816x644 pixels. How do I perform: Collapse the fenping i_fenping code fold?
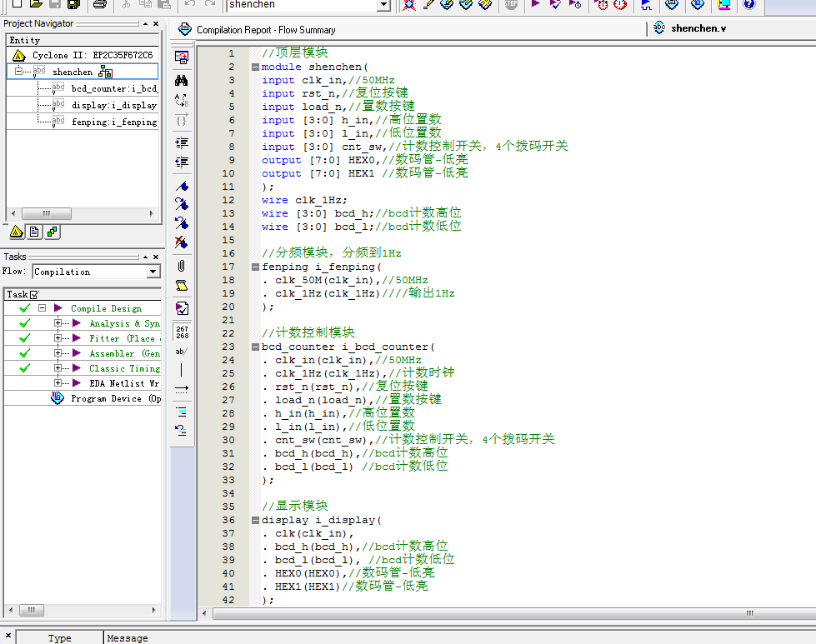[255, 267]
